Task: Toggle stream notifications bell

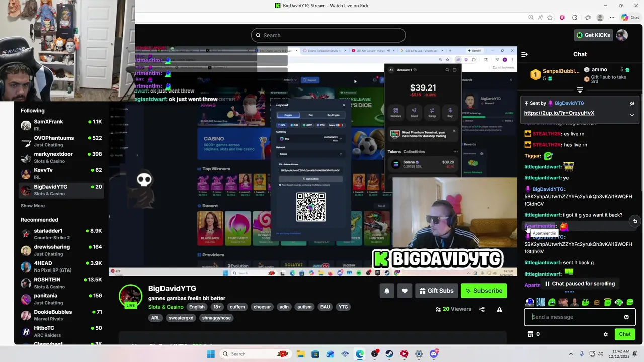Action: (x=387, y=291)
